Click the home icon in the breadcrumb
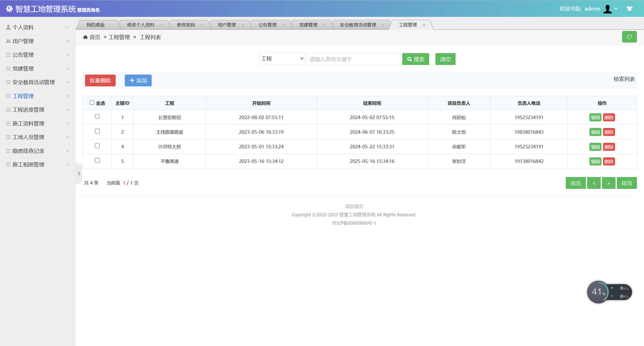Screen dimensions: 644x346 [86, 37]
